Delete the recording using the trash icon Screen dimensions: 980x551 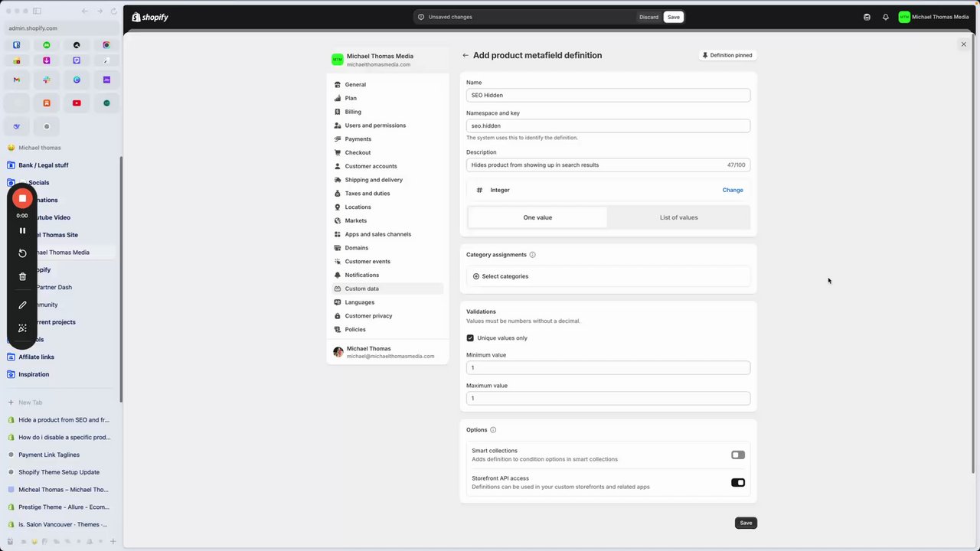tap(22, 276)
